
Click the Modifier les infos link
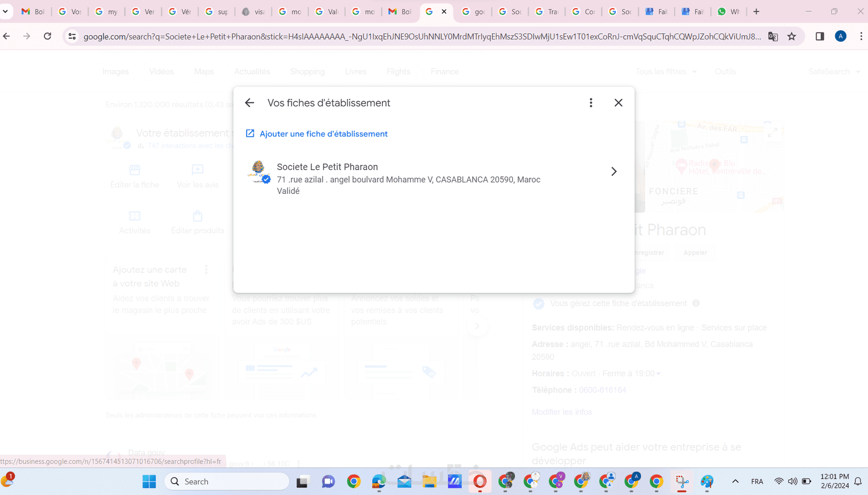click(562, 412)
